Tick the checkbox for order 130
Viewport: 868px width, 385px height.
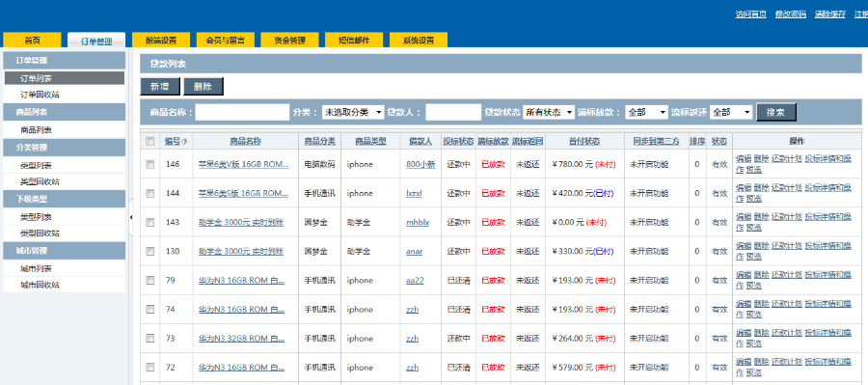pyautogui.click(x=150, y=251)
